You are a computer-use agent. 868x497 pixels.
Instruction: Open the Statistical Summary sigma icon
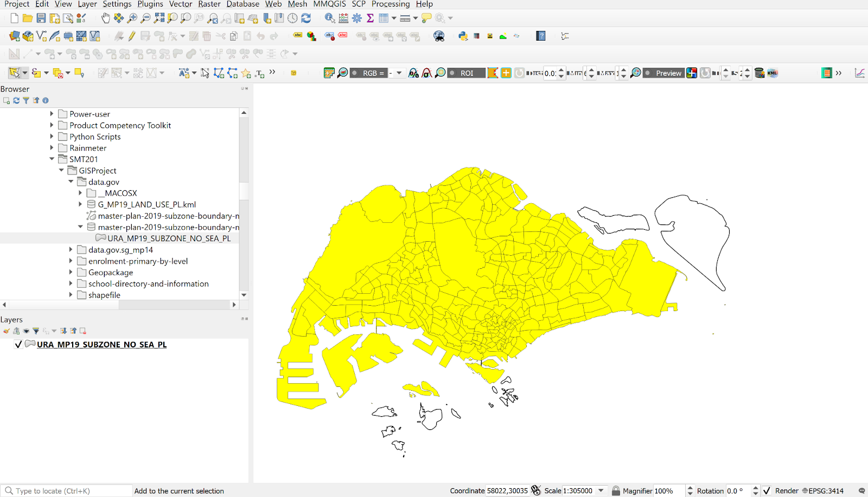370,18
